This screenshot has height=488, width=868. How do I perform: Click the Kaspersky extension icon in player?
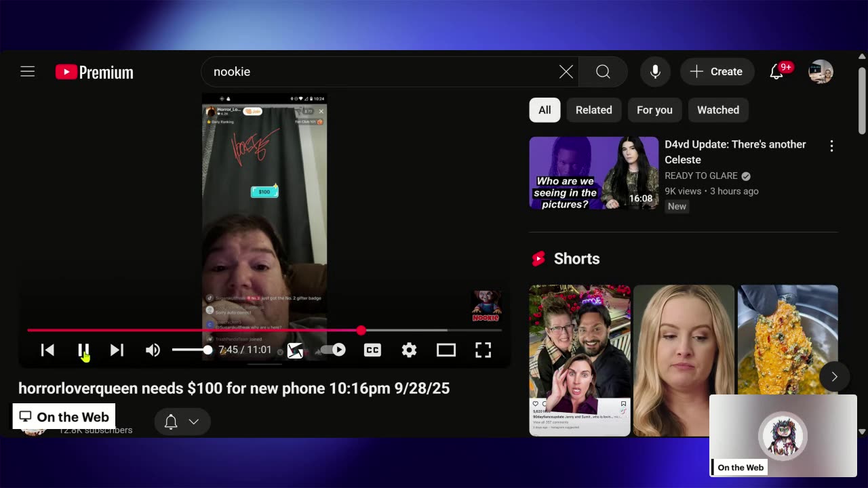(295, 350)
